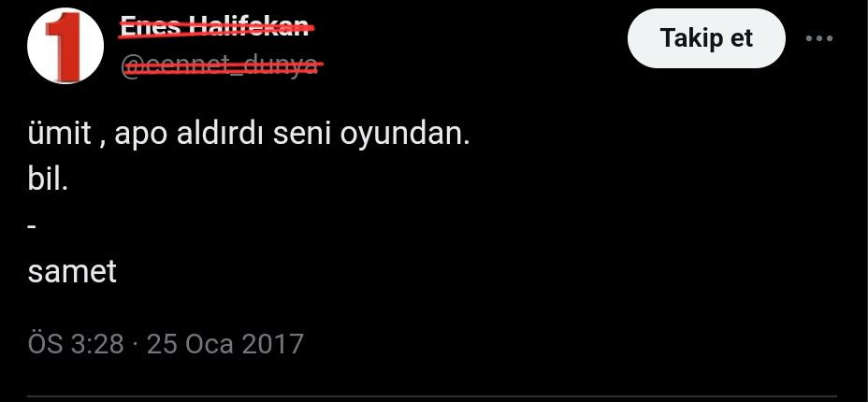The image size is (868, 402).
Task: Click the word aldırdı in the tweet
Action: tap(221, 135)
